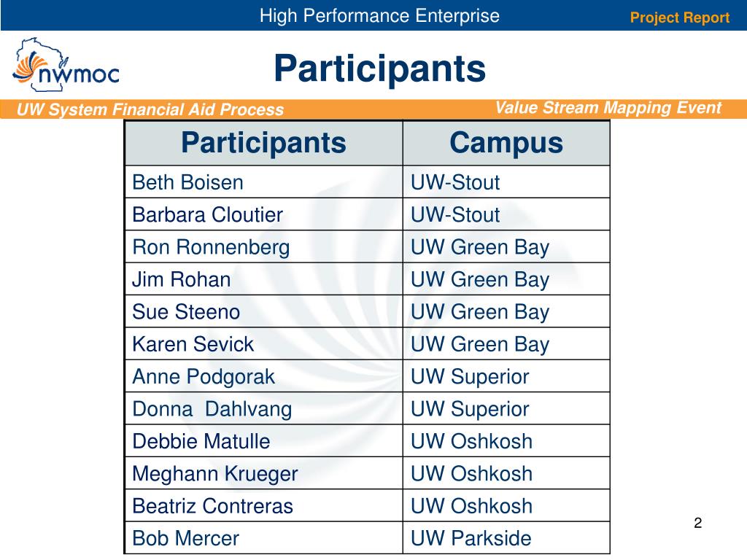The image size is (747, 560).
Task: Click the Beth Boisen table cell
Action: 263,182
